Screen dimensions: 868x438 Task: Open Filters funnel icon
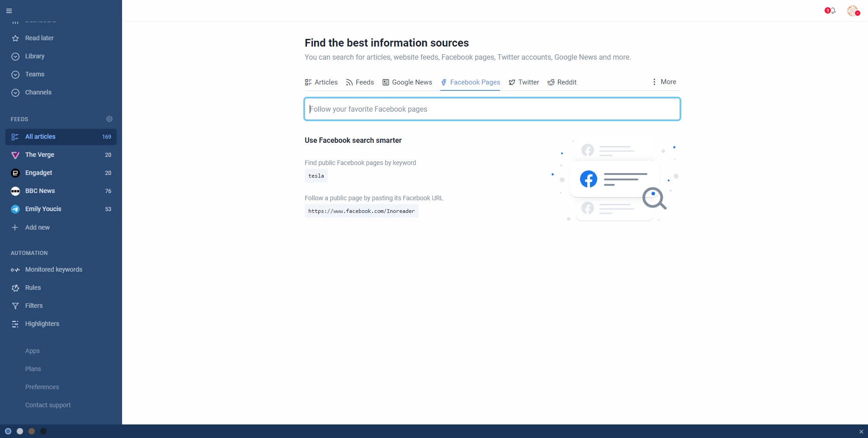[15, 306]
